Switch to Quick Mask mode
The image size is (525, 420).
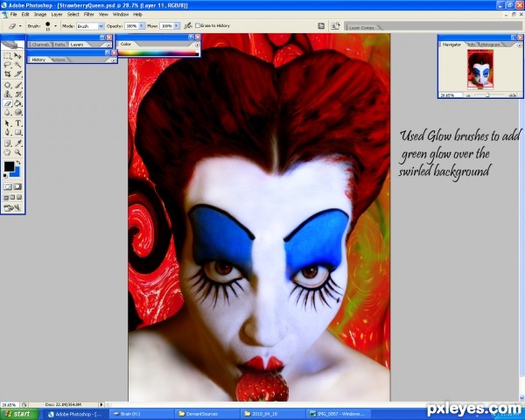17,187
